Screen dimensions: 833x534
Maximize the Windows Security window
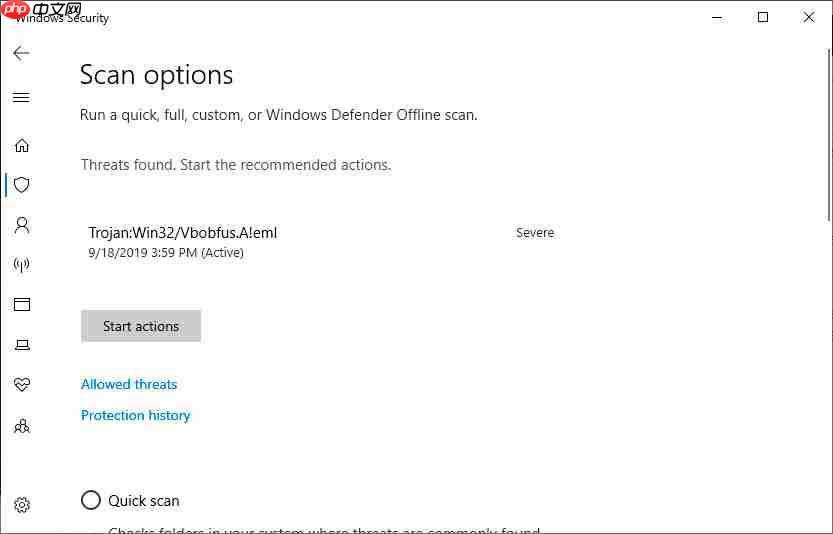click(763, 18)
